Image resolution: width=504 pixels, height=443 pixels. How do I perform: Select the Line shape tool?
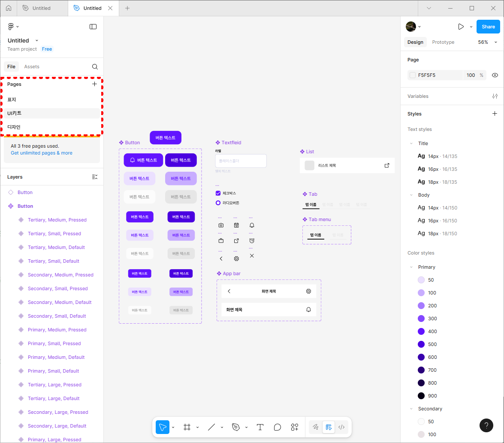[x=211, y=427]
